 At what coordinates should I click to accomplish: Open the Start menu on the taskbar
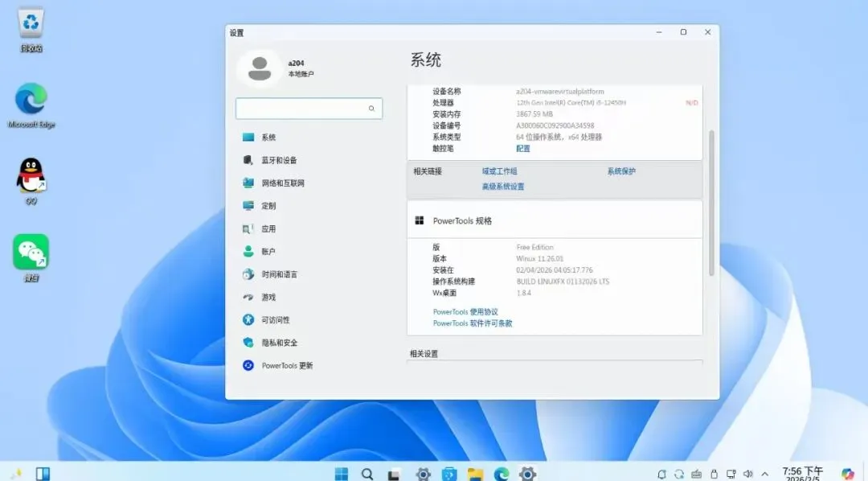tap(342, 474)
